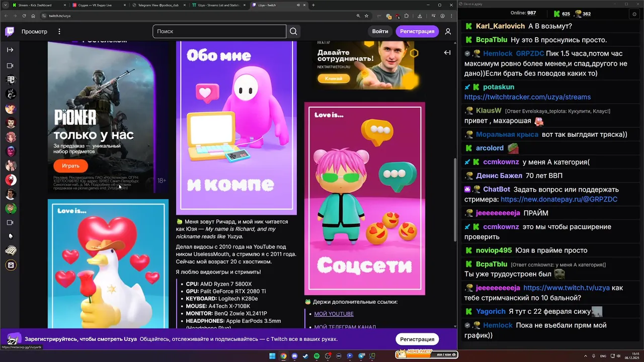Click the Регистрация button in the bottom banner
The width and height of the screenshot is (644, 362).
(x=417, y=339)
